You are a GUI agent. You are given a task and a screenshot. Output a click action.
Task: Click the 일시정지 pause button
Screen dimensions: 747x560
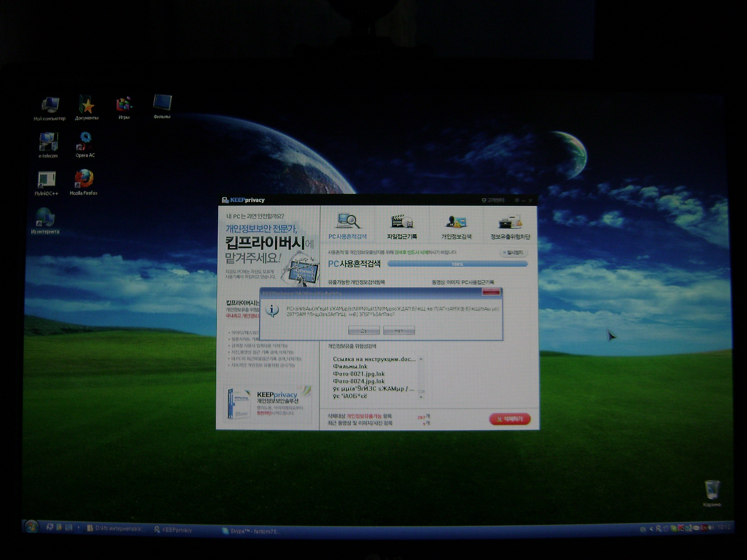(x=514, y=253)
